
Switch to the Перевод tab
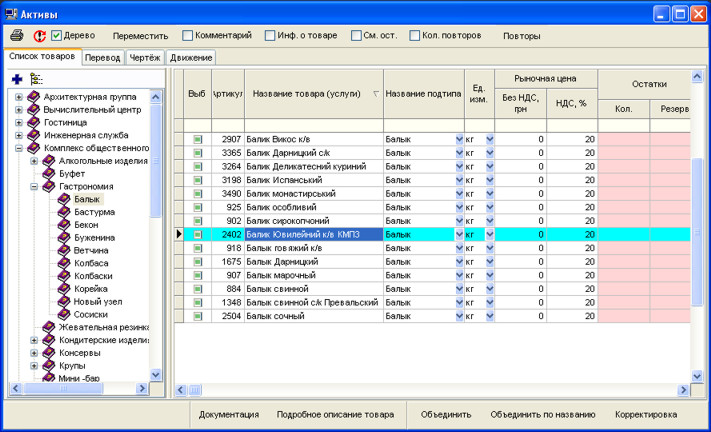point(103,58)
